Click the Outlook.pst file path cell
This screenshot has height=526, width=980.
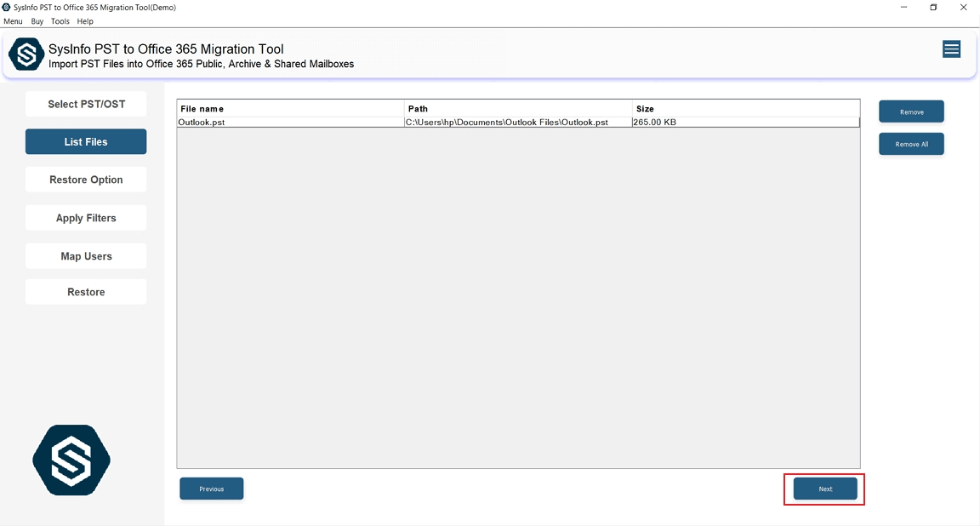[x=518, y=122]
